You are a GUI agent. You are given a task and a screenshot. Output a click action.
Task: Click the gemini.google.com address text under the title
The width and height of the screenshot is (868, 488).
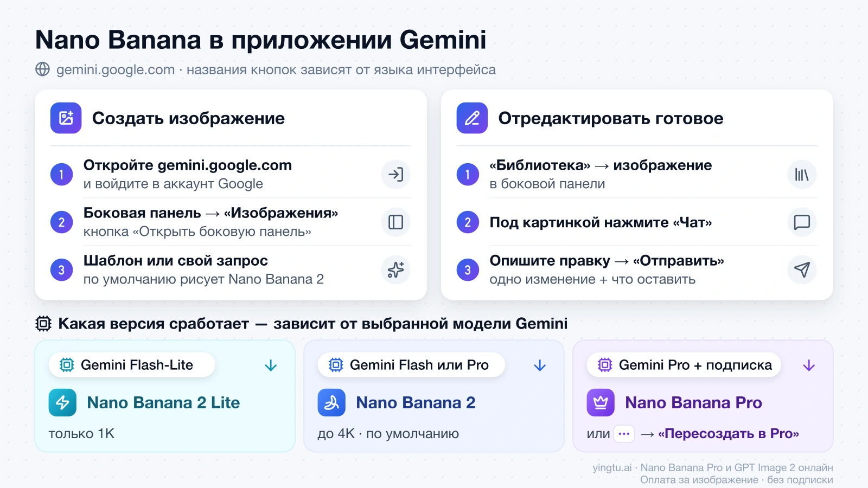coord(116,69)
